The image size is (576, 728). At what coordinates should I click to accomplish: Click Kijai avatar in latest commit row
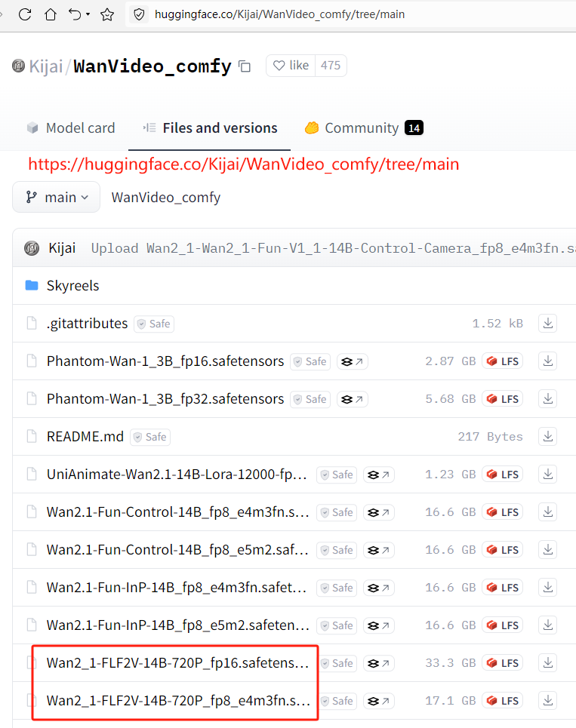click(32, 248)
